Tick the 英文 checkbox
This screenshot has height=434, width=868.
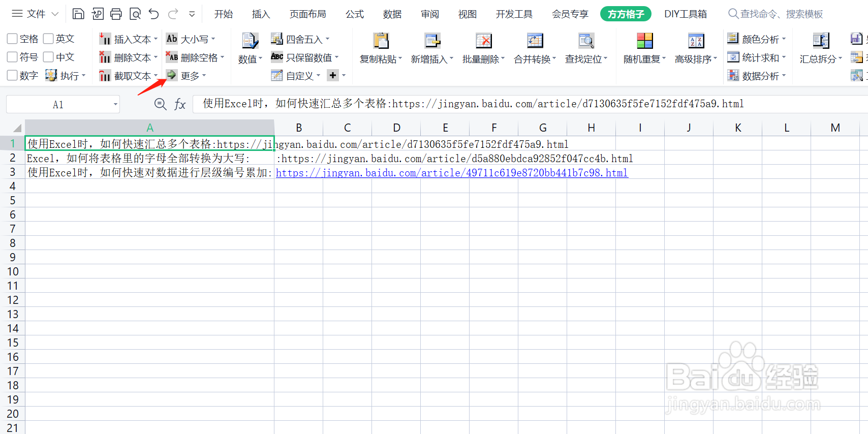[x=48, y=39]
